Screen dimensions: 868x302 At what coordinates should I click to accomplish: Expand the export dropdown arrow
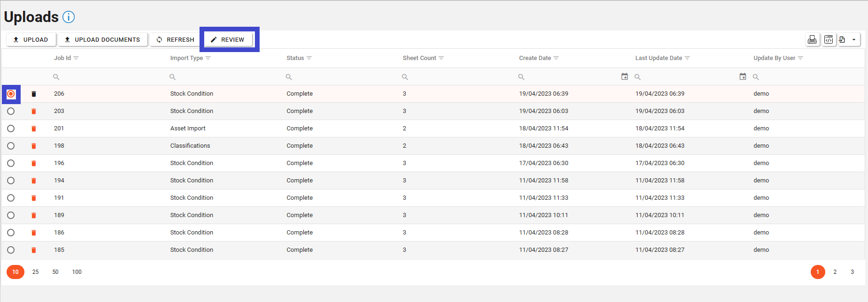coord(853,40)
